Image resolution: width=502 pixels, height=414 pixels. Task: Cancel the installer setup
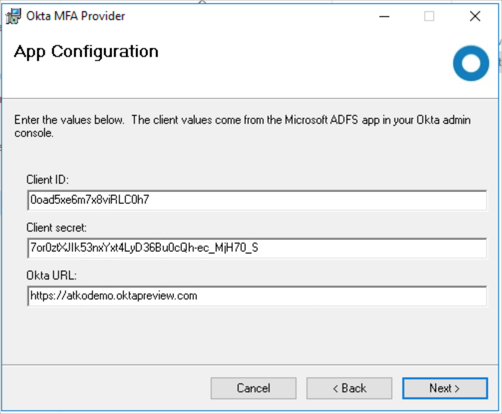click(253, 388)
